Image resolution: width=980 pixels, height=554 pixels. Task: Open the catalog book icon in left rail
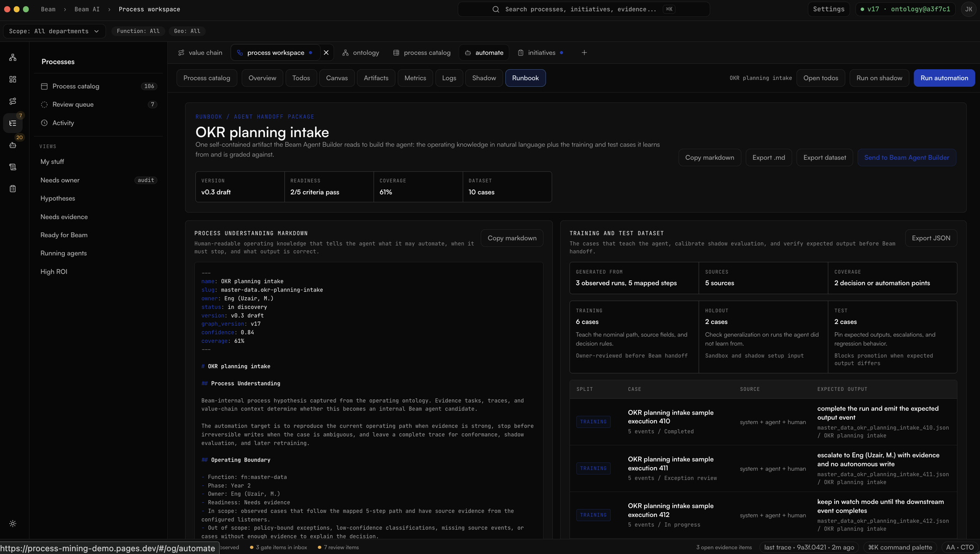13,167
